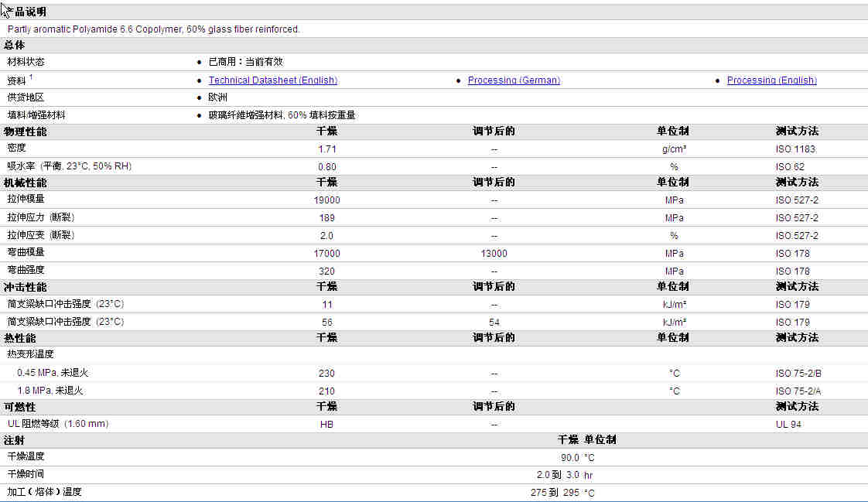
Task: Click the 总体 section header row
Action: click(15, 45)
